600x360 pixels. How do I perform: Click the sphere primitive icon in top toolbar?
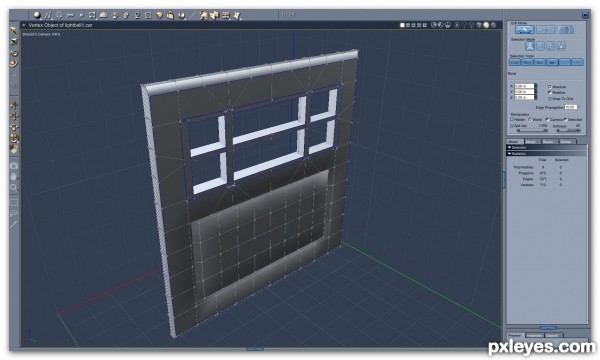[x=37, y=15]
